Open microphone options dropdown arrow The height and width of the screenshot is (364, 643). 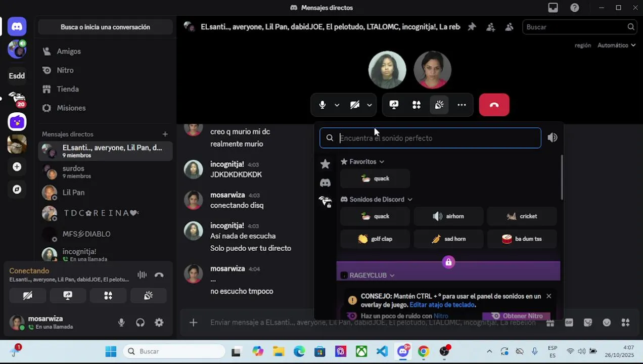click(337, 105)
